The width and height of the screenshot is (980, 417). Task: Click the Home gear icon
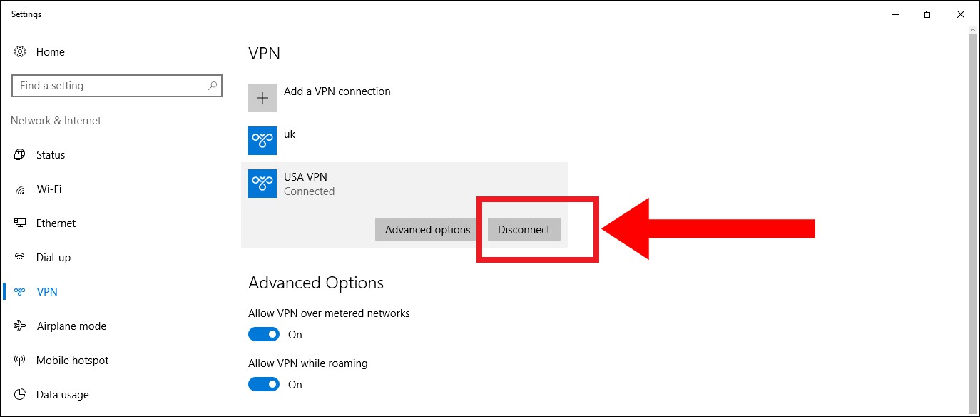point(20,51)
